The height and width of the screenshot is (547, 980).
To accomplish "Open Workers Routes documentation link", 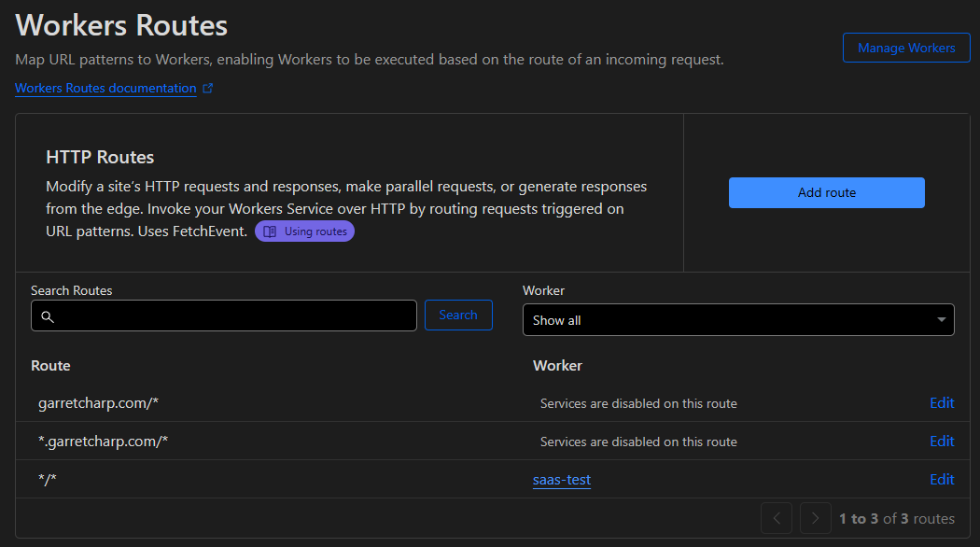I will [x=105, y=89].
